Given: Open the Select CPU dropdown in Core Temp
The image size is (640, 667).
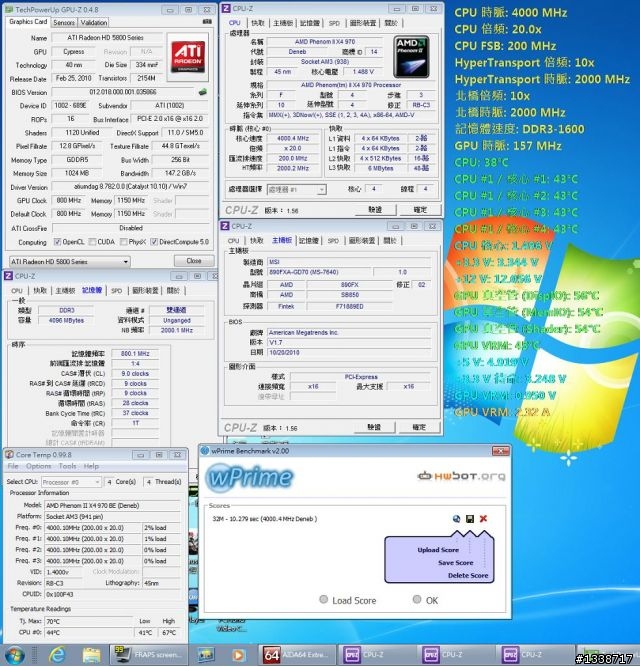Looking at the screenshot, I should pos(71,482).
